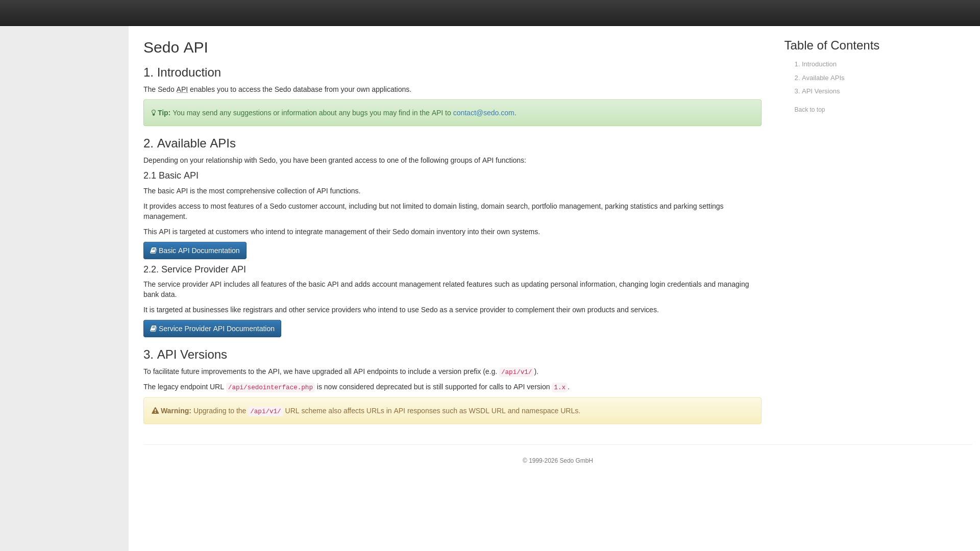The height and width of the screenshot is (551, 980).
Task: Click the 2.2. Service Provider API heading
Action: tap(194, 269)
